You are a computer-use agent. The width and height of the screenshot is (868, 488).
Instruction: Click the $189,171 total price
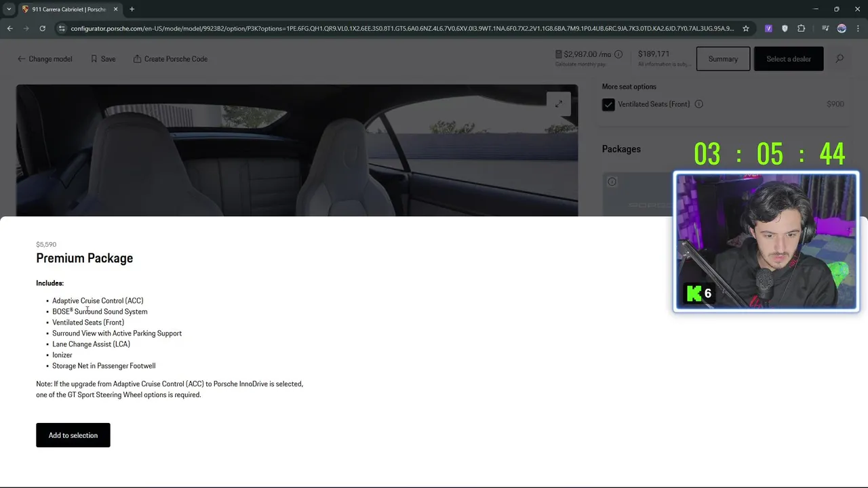click(x=654, y=54)
